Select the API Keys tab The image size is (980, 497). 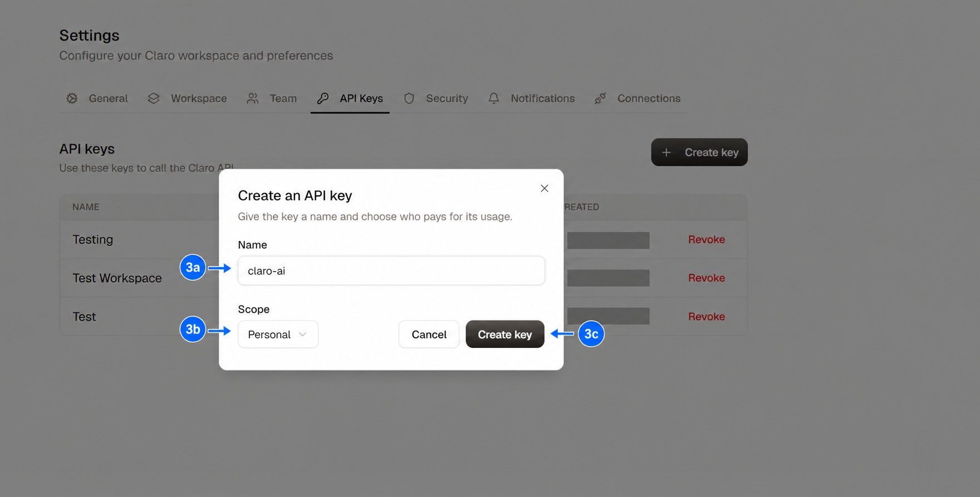tap(350, 99)
